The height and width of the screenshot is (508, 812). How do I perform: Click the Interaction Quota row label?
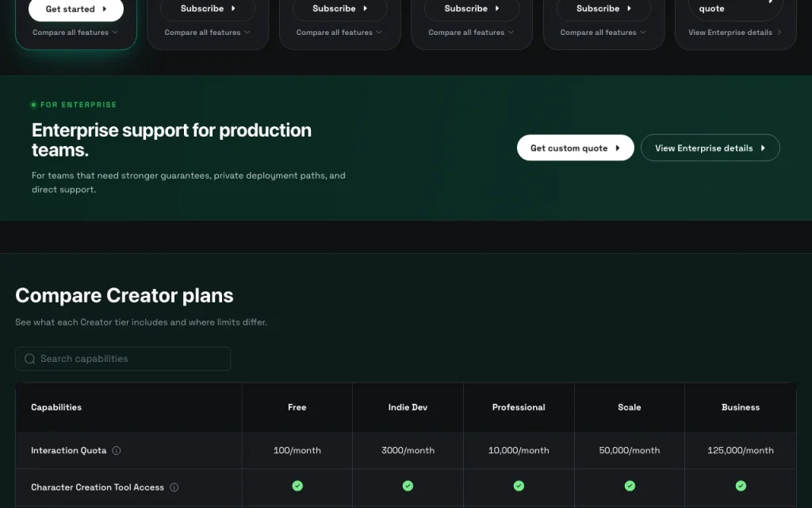point(69,451)
